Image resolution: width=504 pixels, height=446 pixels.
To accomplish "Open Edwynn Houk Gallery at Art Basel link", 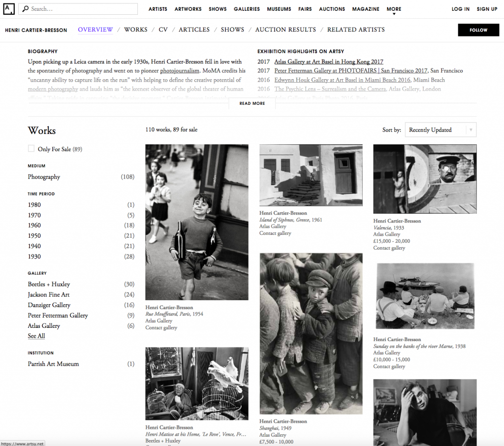I will (x=343, y=80).
